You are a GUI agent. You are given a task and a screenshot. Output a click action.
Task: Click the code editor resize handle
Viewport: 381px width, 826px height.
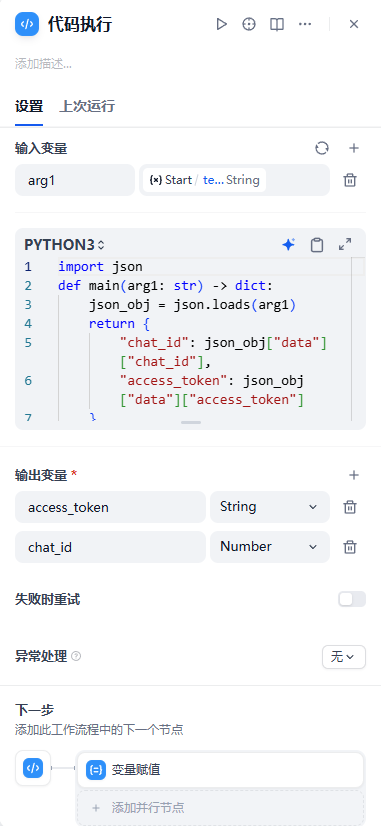pos(191,422)
